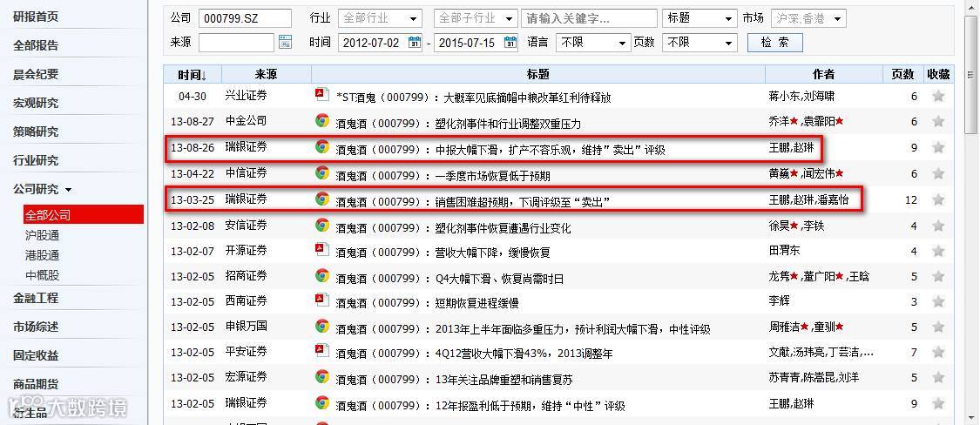Image resolution: width=980 pixels, height=425 pixels.
Task: Open 策略研究 in sidebar
Action: [36, 132]
